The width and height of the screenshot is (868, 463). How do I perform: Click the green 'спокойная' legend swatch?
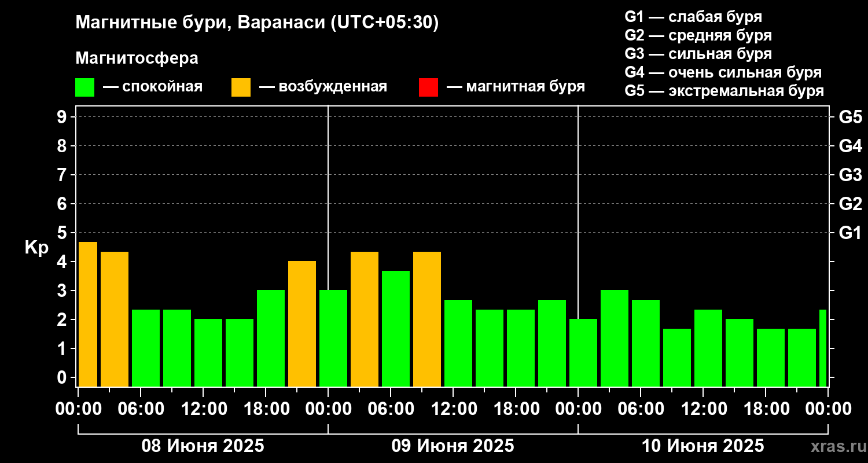point(84,87)
